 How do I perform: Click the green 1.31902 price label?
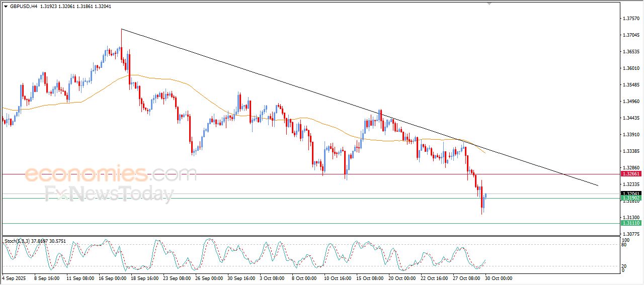point(630,199)
